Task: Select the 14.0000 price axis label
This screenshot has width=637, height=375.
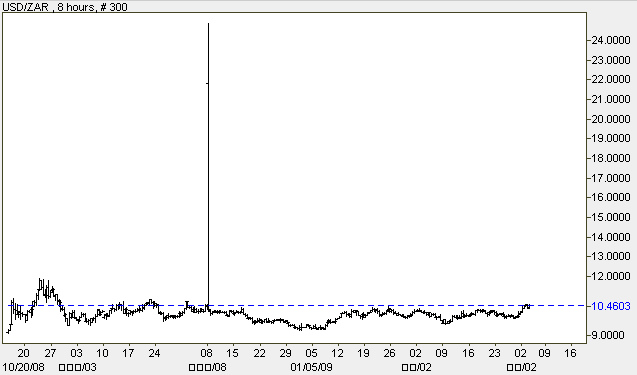Action: pos(611,237)
